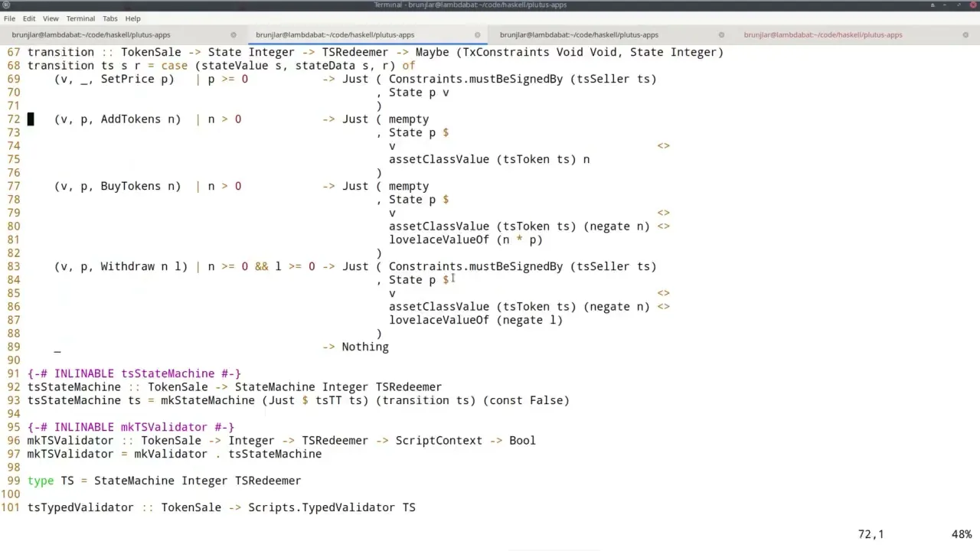980x551 pixels.
Task: Close the first plutus-apps tab
Action: tap(233, 34)
